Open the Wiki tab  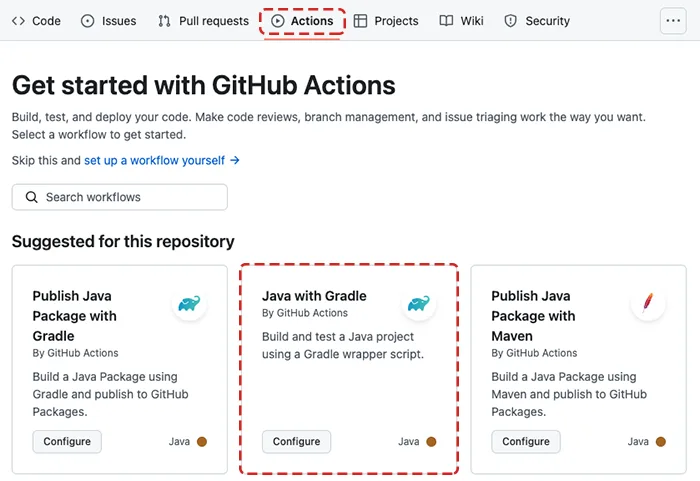(x=461, y=21)
